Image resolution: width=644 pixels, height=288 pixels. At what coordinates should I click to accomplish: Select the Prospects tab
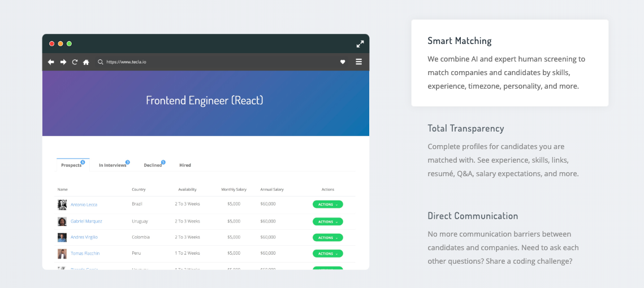[71, 165]
